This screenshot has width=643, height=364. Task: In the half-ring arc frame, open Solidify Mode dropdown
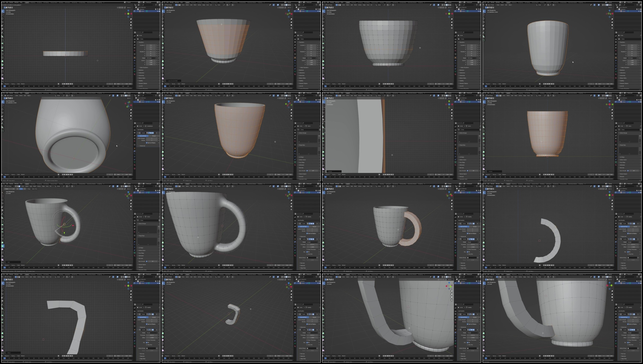pyautogui.click(x=633, y=242)
